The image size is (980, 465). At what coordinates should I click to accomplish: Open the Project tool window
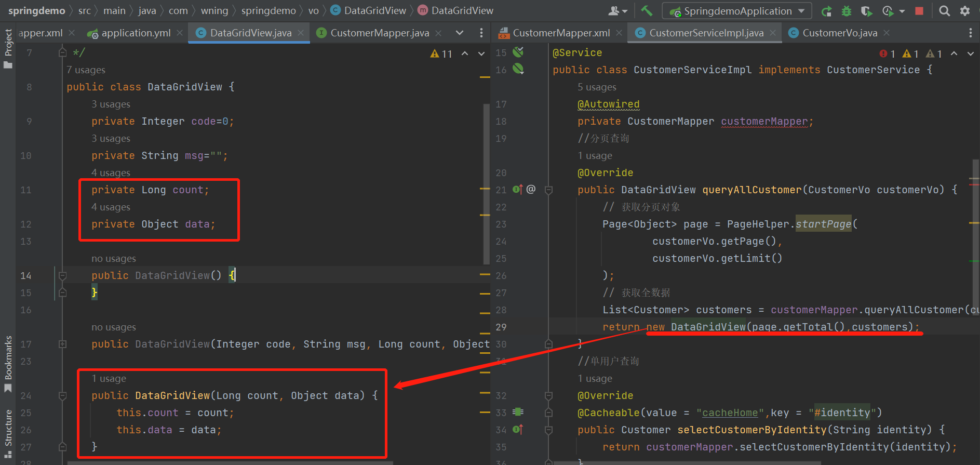[x=8, y=48]
